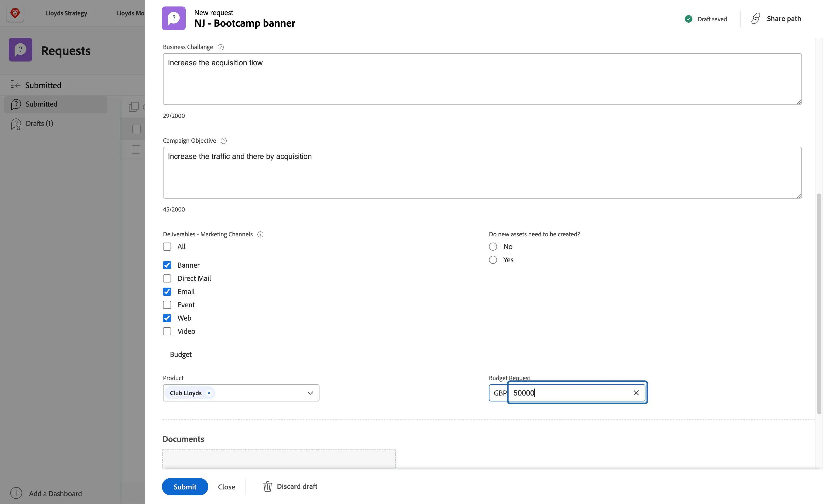Click the trash icon for Discard draft
This screenshot has height=504, width=823.
tap(267, 487)
